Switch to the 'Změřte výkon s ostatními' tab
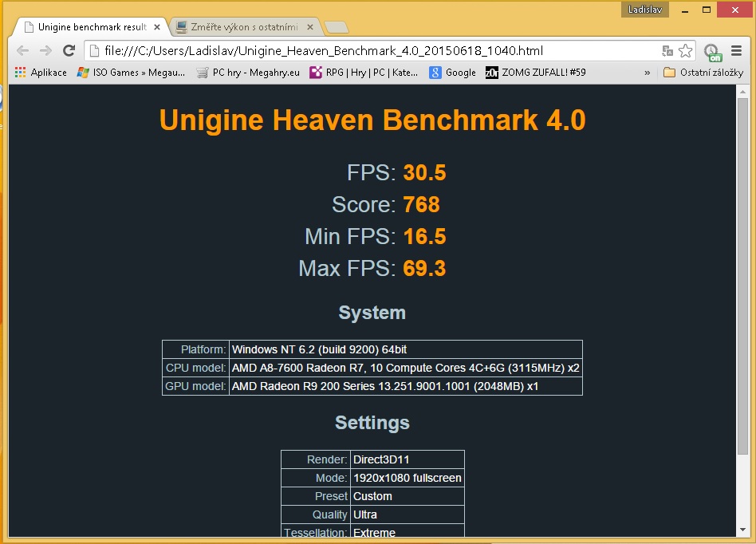 click(239, 27)
